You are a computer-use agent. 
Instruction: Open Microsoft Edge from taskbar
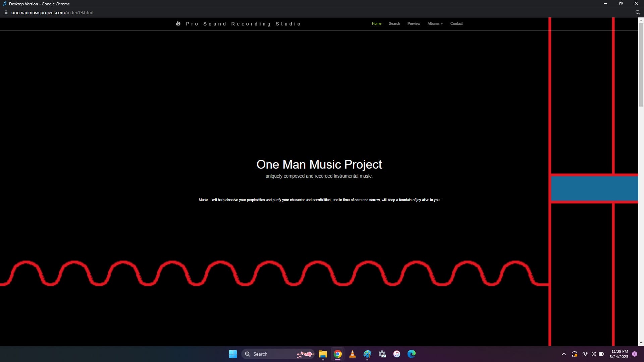coord(412,354)
